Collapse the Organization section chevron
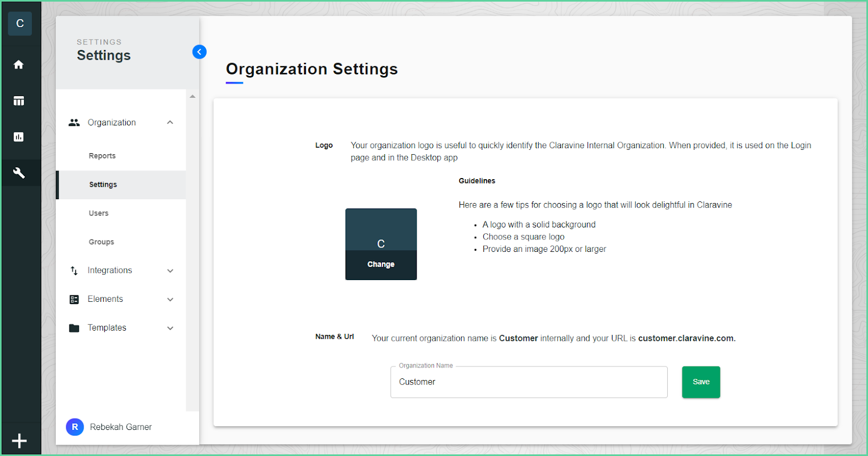The height and width of the screenshot is (456, 868). tap(170, 123)
